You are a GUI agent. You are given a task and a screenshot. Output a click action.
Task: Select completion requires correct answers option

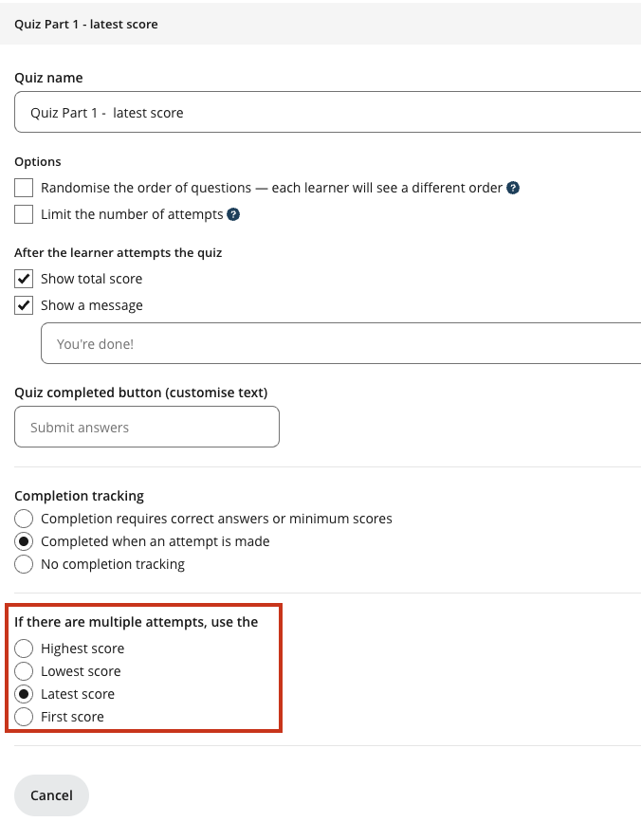[x=24, y=519]
